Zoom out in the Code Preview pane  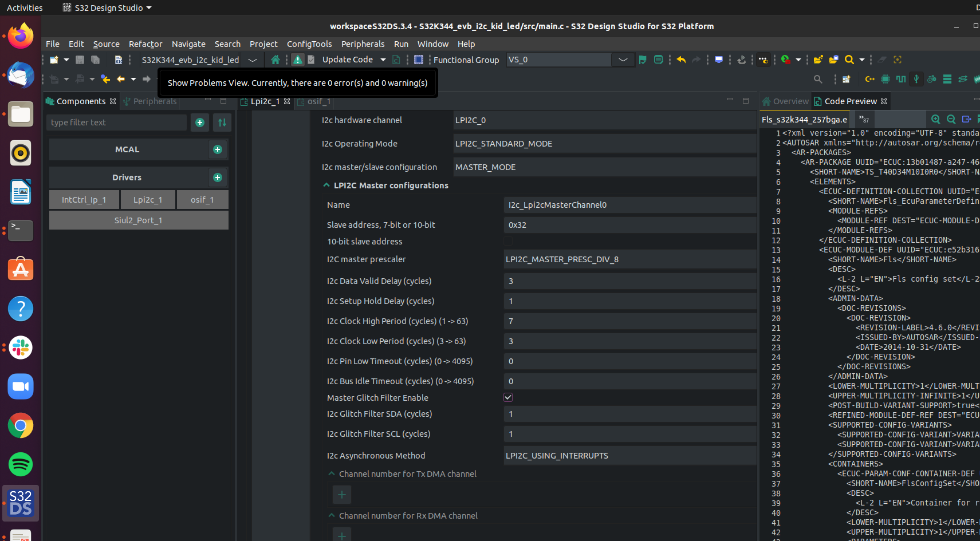click(x=951, y=119)
